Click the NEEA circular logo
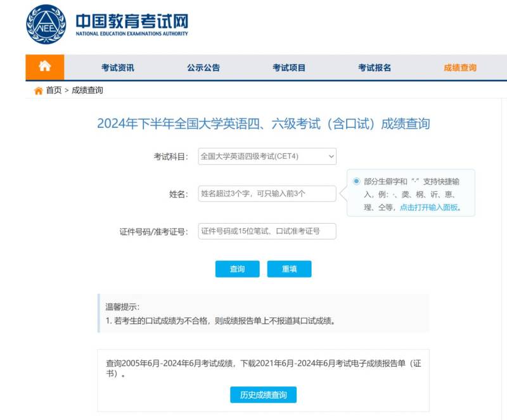This screenshot has width=507, height=420. click(x=46, y=25)
